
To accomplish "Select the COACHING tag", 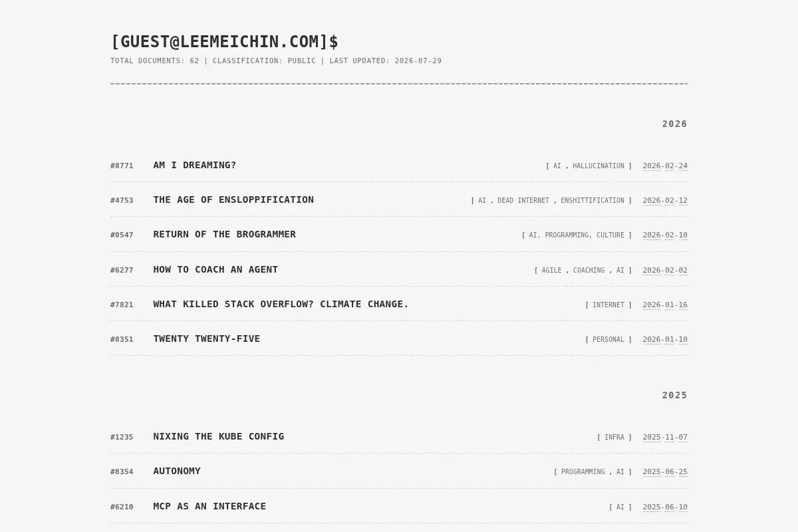I will point(589,271).
